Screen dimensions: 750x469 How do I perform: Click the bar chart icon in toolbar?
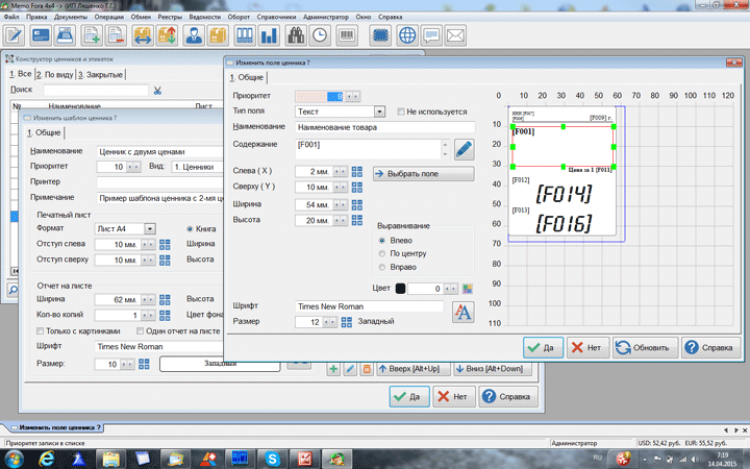point(269,35)
